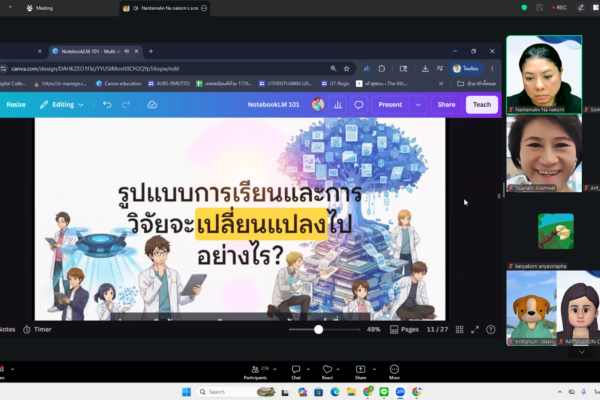Show hidden system tray icons
The width and height of the screenshot is (600, 400).
pyautogui.click(x=559, y=392)
